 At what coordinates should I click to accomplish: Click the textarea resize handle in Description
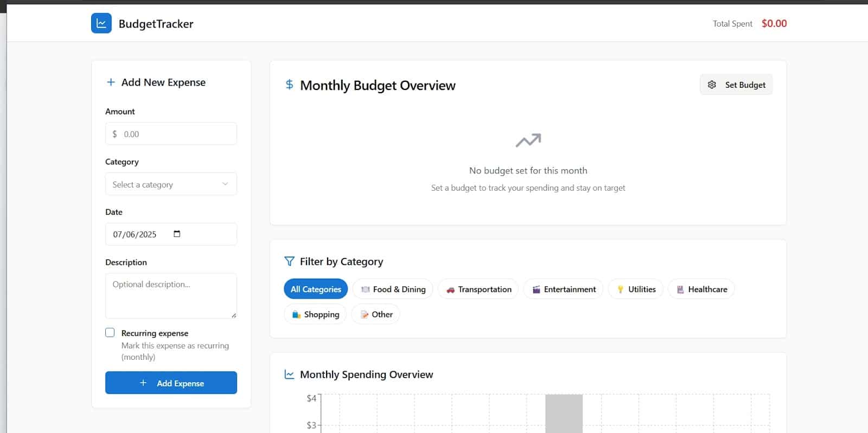234,315
